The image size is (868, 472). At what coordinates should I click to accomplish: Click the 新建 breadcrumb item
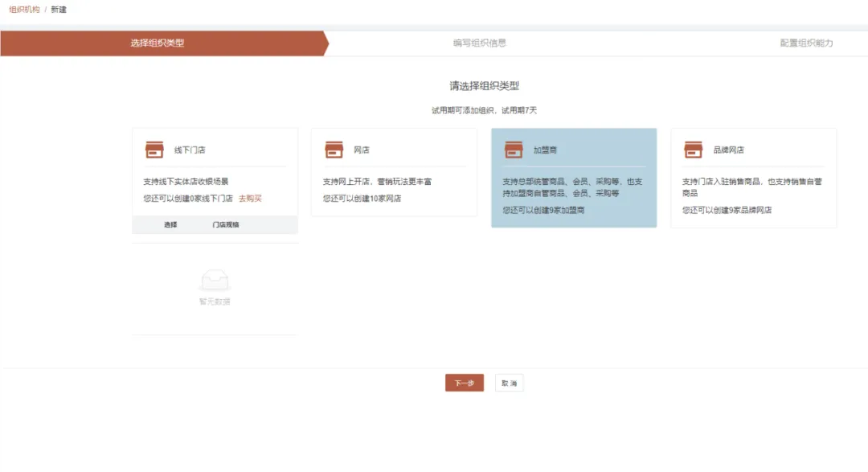(59, 10)
